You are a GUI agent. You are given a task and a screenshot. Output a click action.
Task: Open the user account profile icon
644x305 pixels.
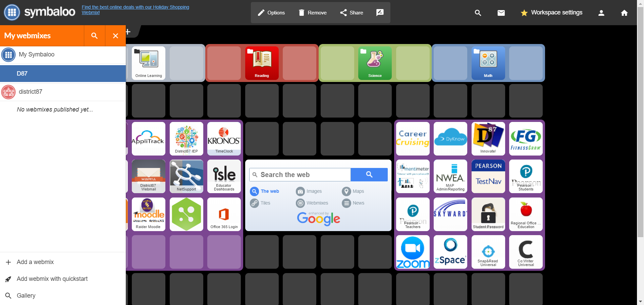click(x=601, y=13)
